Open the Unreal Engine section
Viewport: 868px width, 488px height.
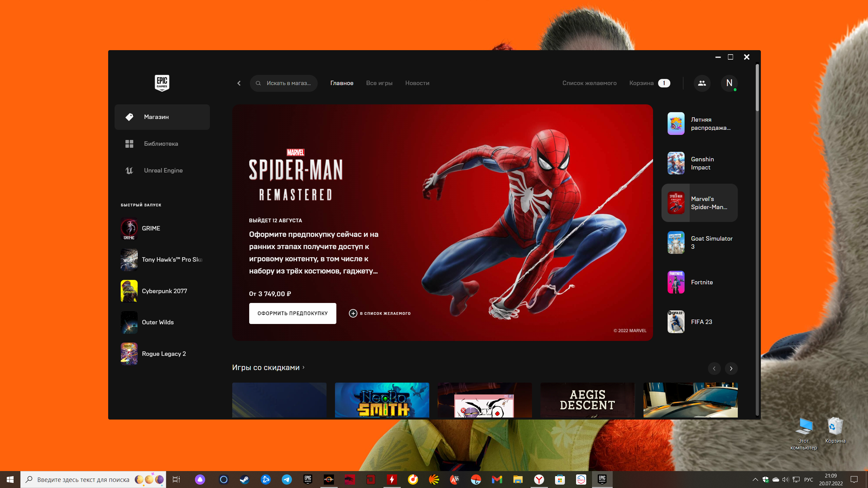pos(162,170)
